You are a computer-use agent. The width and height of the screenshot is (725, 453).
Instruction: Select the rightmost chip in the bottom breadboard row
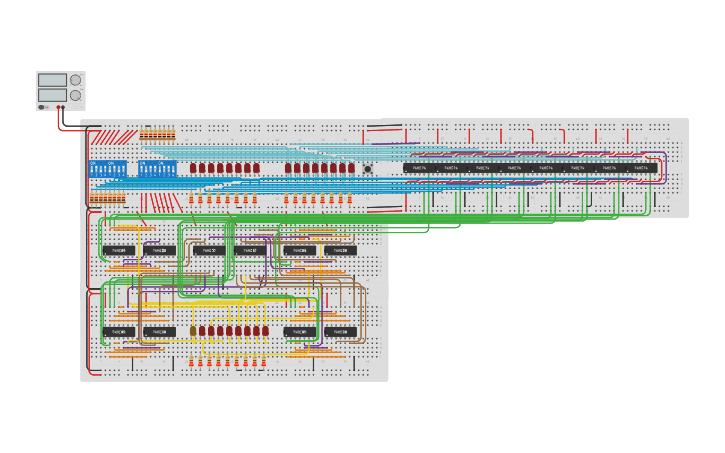tap(340, 332)
